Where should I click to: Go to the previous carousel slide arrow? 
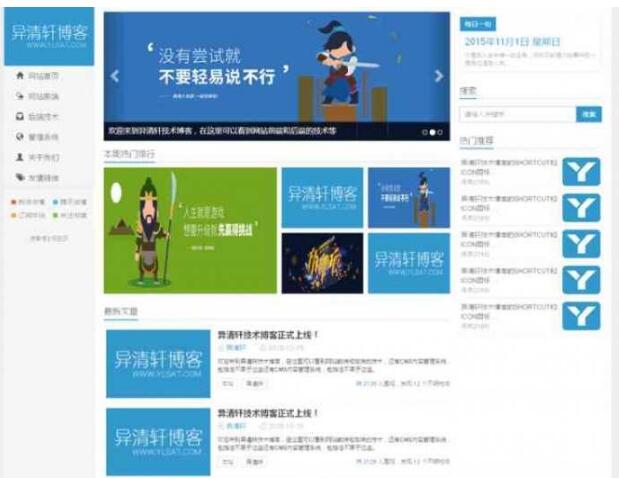click(115, 76)
